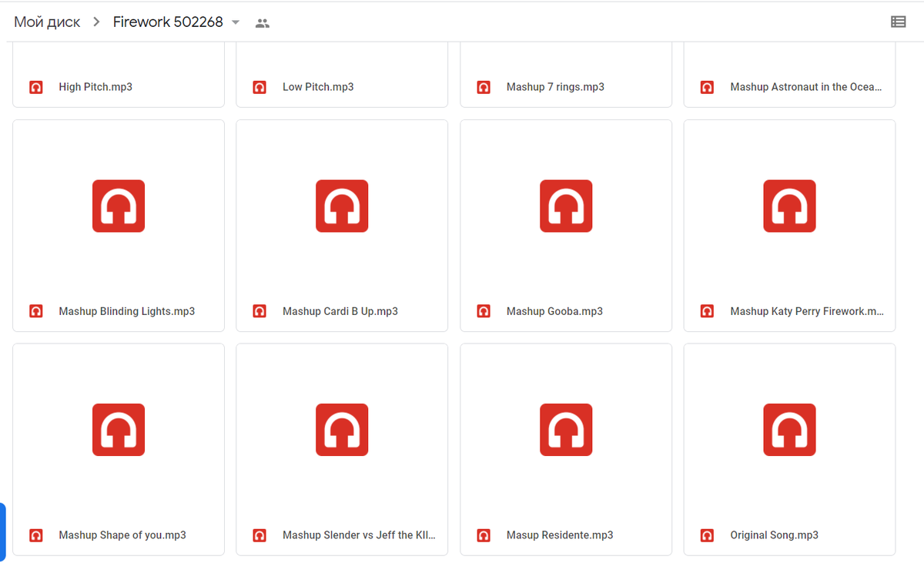Click the large headphone thumbnail of Mashup Slender vs Jeff

[342, 430]
